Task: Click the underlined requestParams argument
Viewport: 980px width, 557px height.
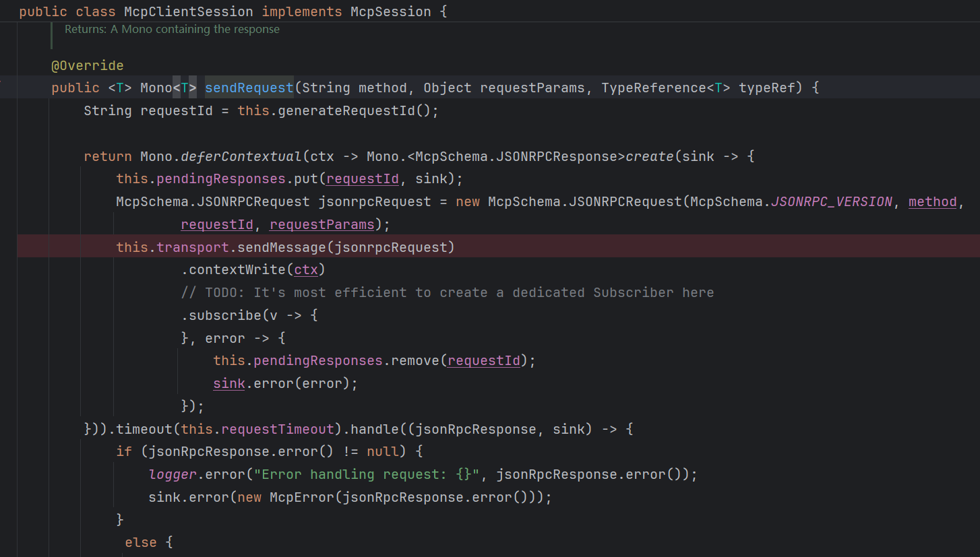Action: [322, 224]
